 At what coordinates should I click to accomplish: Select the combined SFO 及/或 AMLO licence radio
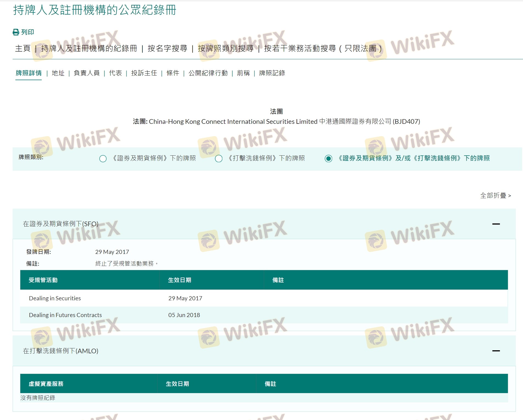tap(328, 159)
